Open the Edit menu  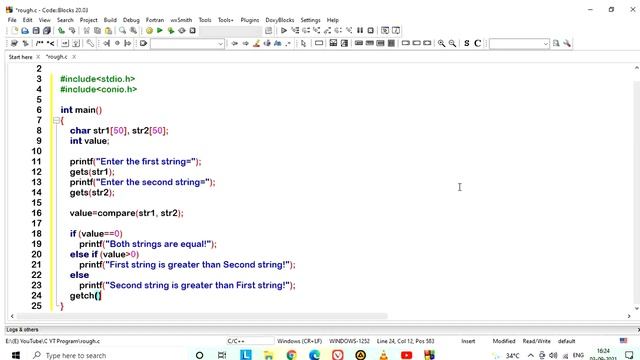pos(27,20)
